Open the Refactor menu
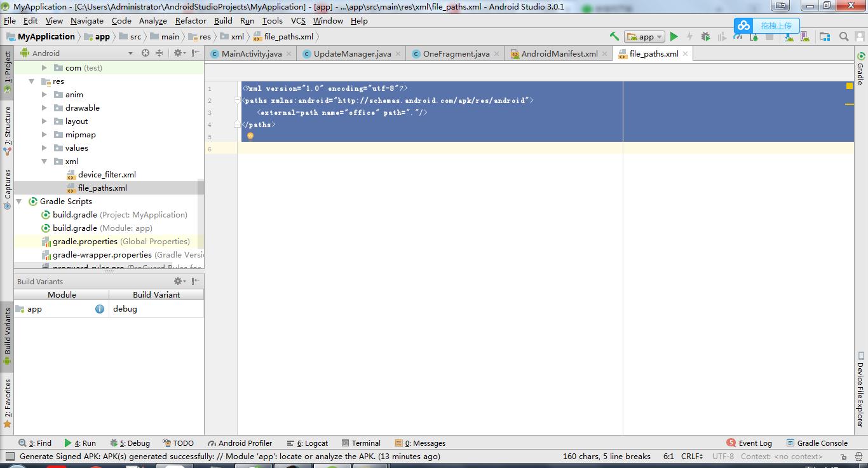868x468 pixels. tap(191, 20)
